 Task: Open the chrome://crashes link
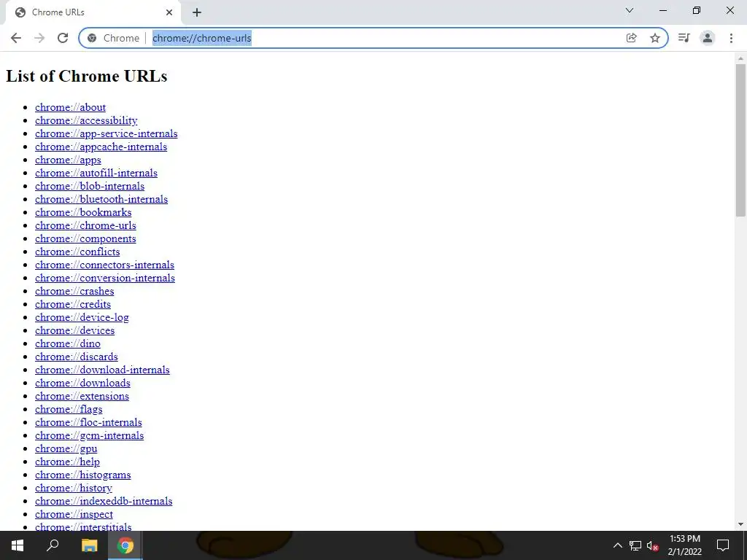(75, 291)
